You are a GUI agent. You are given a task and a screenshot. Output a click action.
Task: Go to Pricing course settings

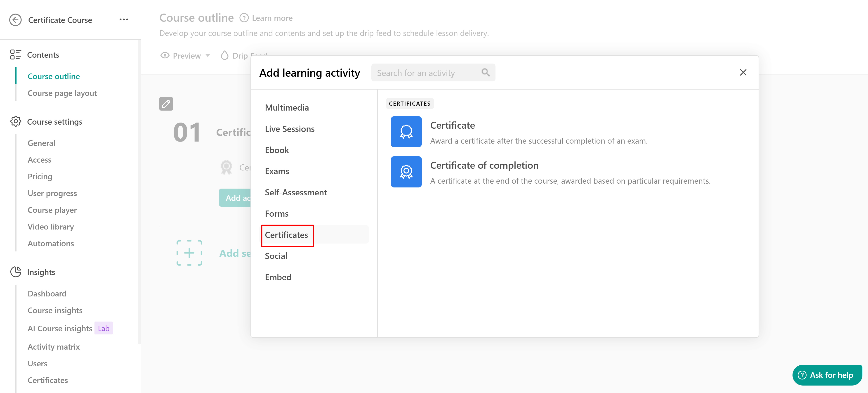click(x=40, y=177)
